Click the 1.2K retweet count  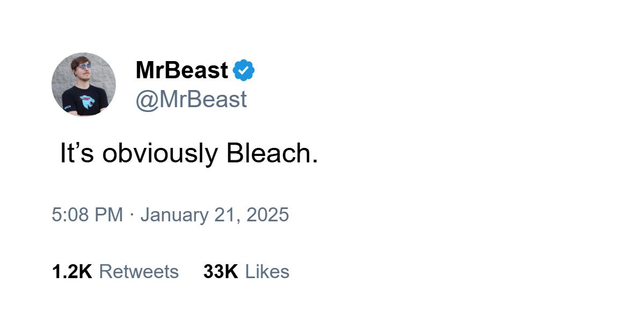tap(72, 272)
